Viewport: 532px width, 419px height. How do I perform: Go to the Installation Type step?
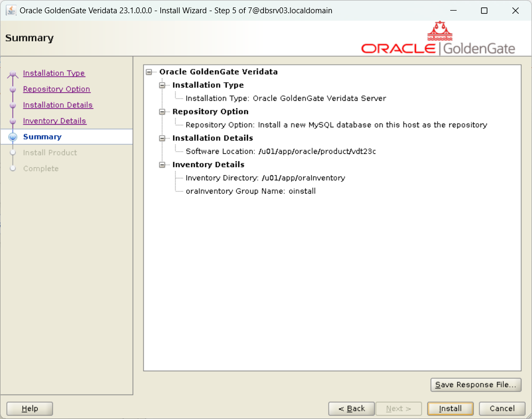pos(54,73)
